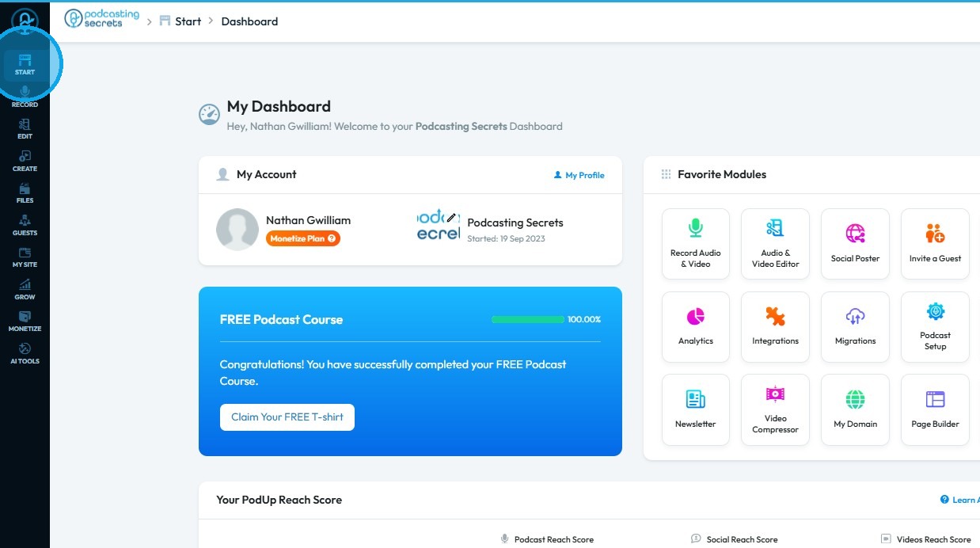
Task: Open the Migrations module
Action: click(x=855, y=327)
